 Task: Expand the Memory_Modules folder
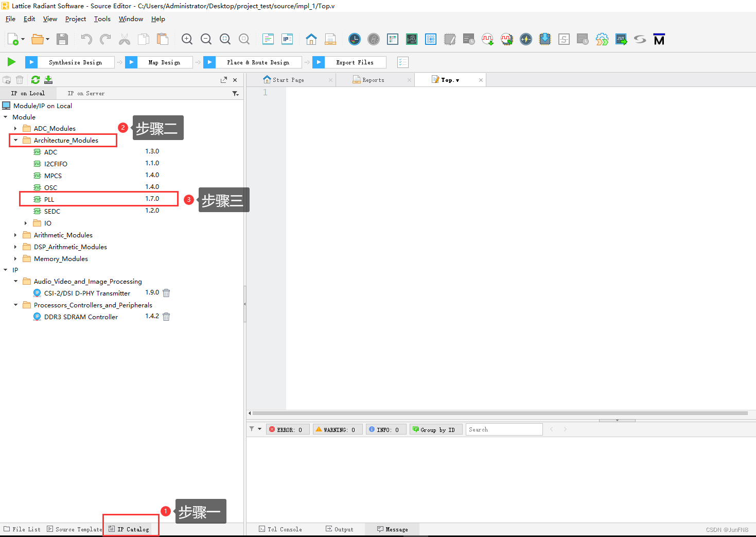(15, 258)
